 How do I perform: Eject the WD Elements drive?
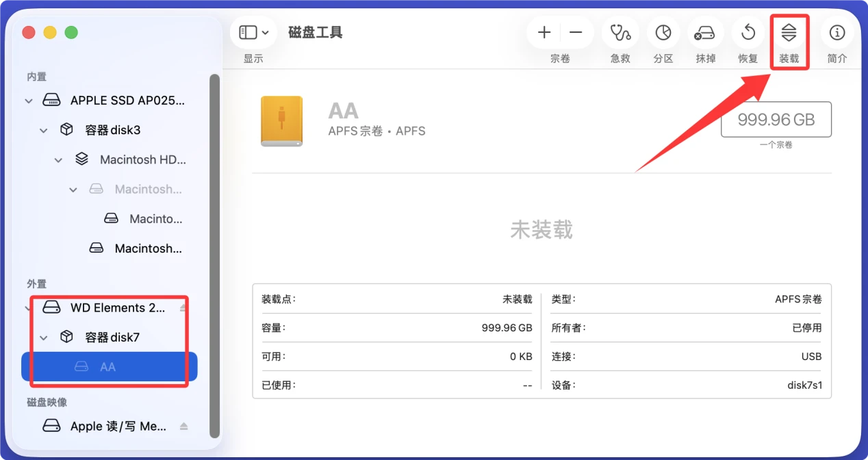click(183, 307)
